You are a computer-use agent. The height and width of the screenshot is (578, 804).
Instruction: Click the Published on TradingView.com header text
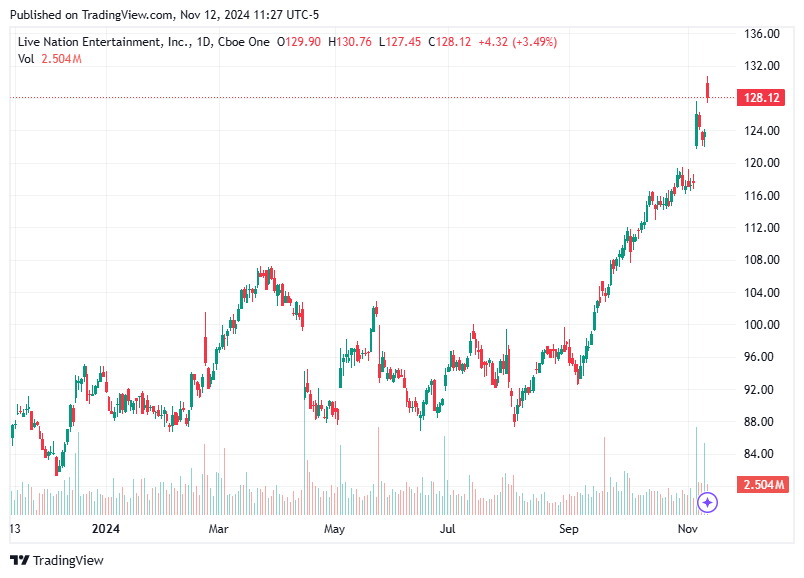tap(164, 15)
